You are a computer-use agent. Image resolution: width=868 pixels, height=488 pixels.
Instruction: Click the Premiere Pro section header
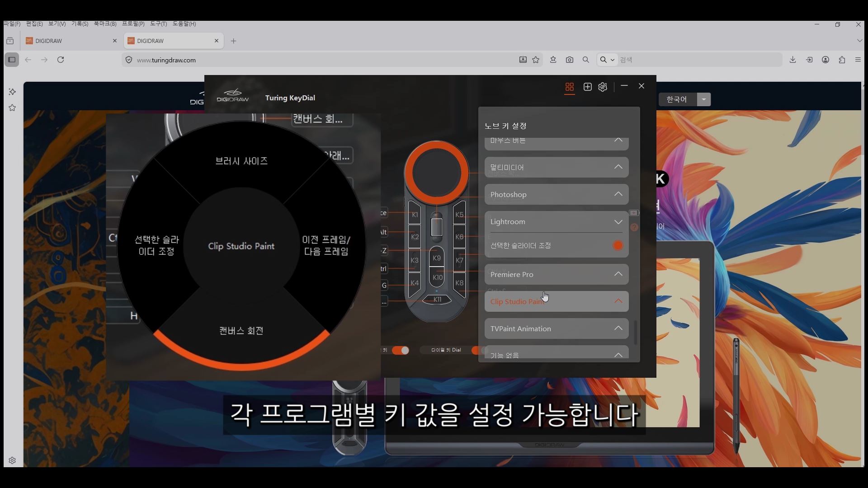(x=557, y=274)
